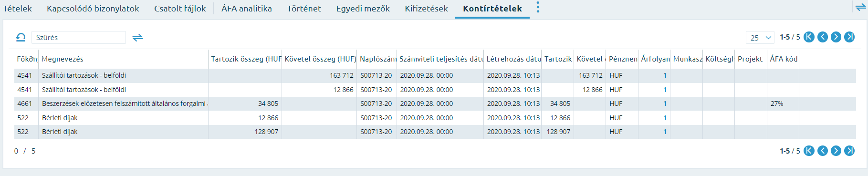Select the Beszerzések előzetesen felszámított row

tap(435, 104)
